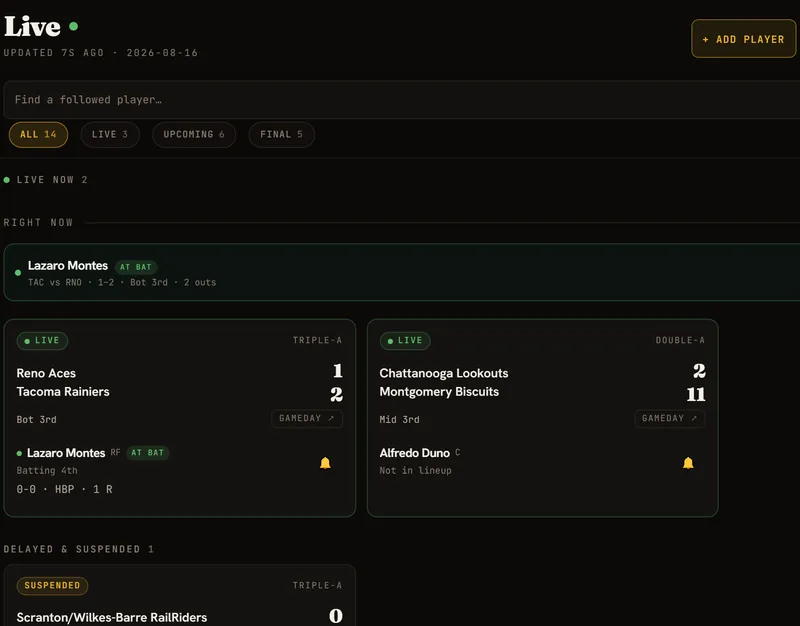Switch to the Live 3 filter tab
Image resolution: width=800 pixels, height=626 pixels.
click(x=110, y=135)
